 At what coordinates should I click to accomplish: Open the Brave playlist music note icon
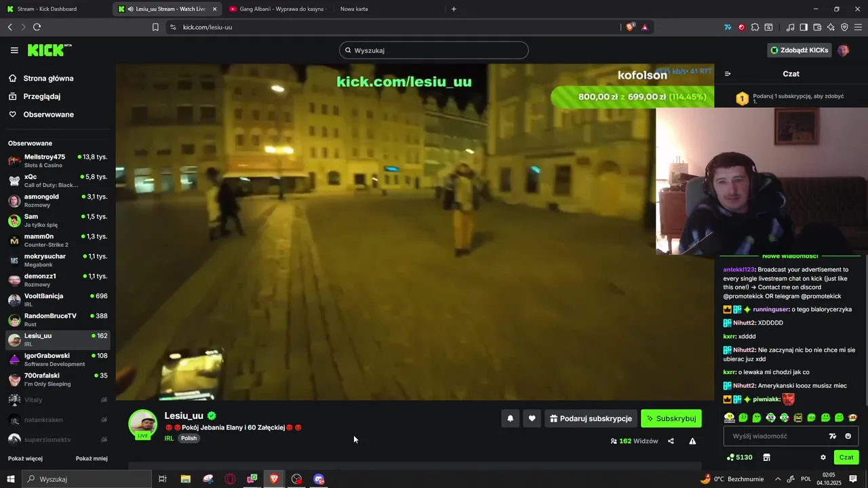click(790, 27)
